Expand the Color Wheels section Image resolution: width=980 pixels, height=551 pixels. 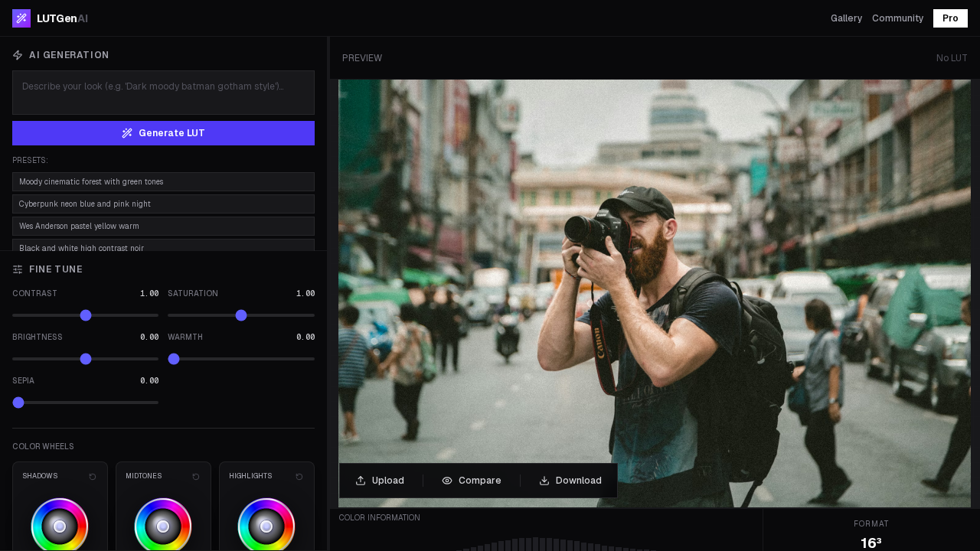43,446
